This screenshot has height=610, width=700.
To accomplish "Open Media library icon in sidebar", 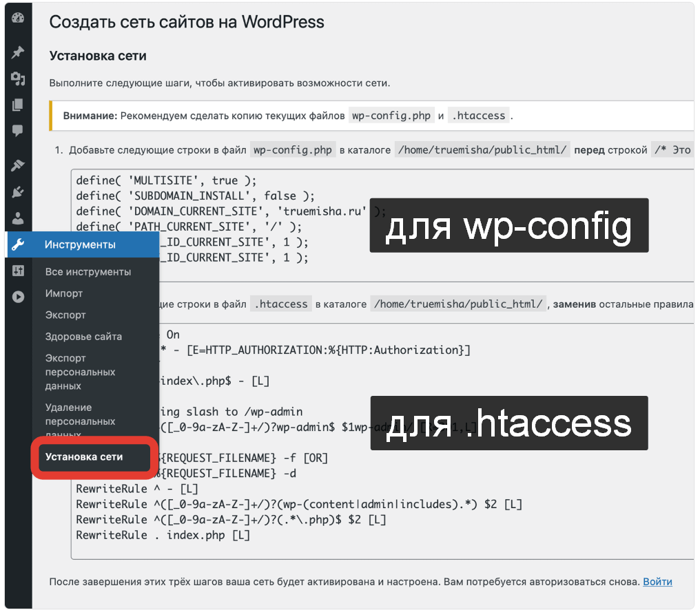I will 18,78.
